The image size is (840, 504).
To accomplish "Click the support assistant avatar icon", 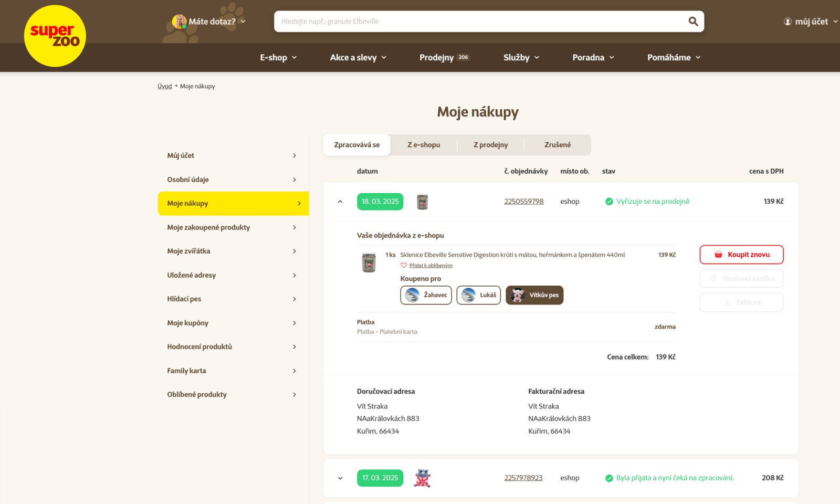I will [x=179, y=22].
